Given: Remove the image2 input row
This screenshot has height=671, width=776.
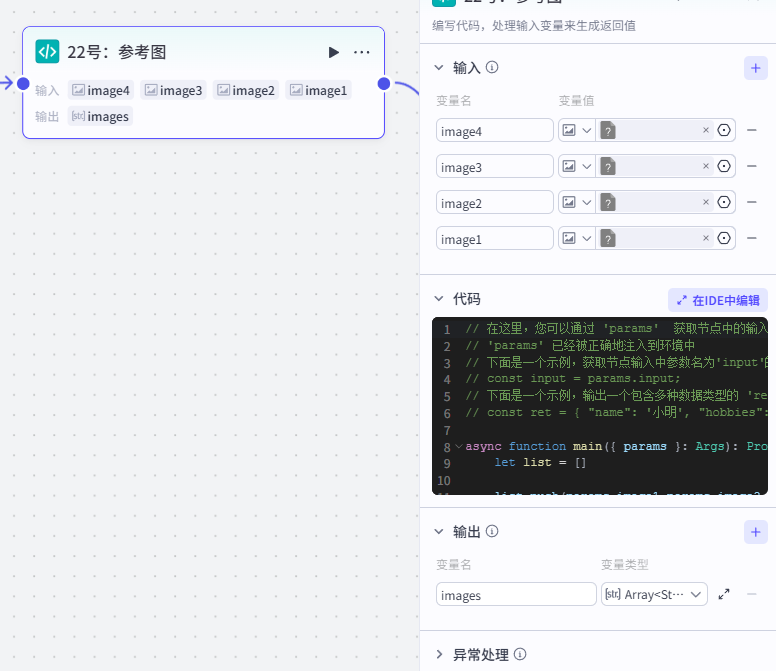Looking at the screenshot, I should [751, 203].
